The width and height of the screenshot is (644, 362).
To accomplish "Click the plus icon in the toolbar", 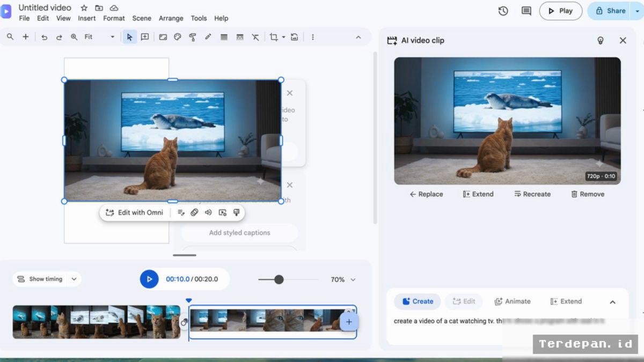I will click(25, 37).
